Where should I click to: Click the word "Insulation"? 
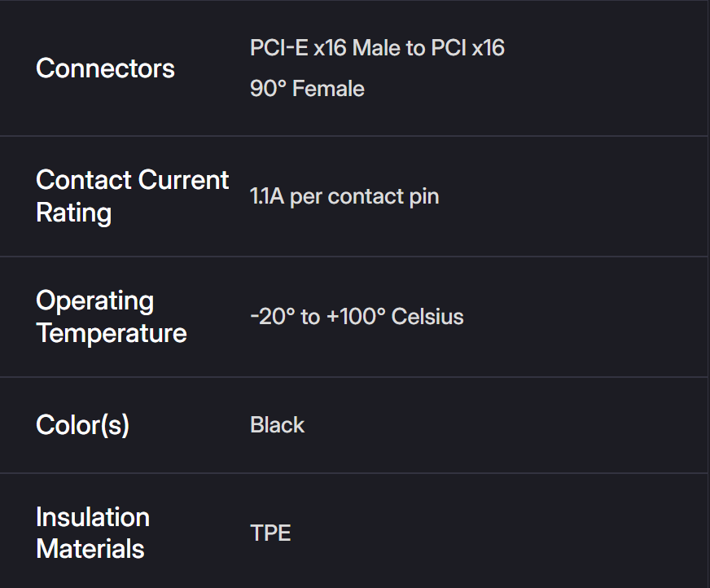tap(92, 517)
